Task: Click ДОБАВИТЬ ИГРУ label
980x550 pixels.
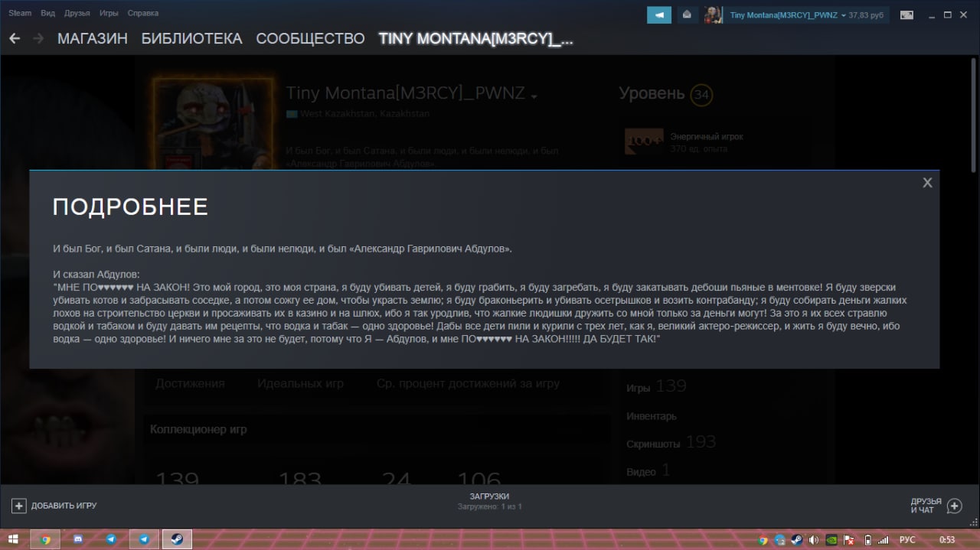Action: (64, 506)
